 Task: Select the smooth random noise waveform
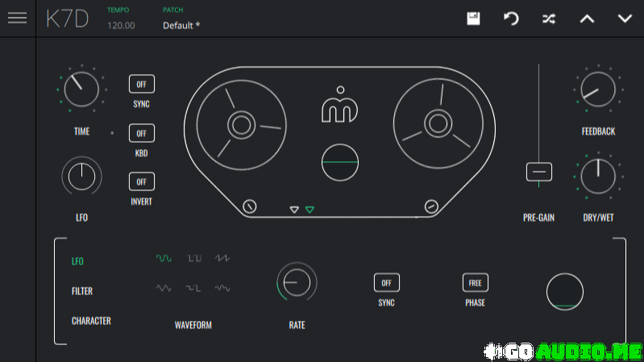click(222, 288)
